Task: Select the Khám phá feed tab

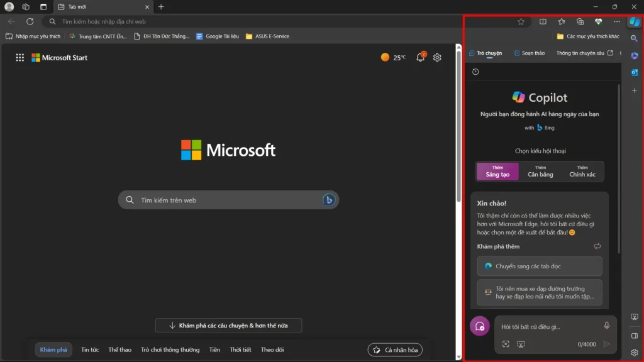Action: (x=53, y=349)
